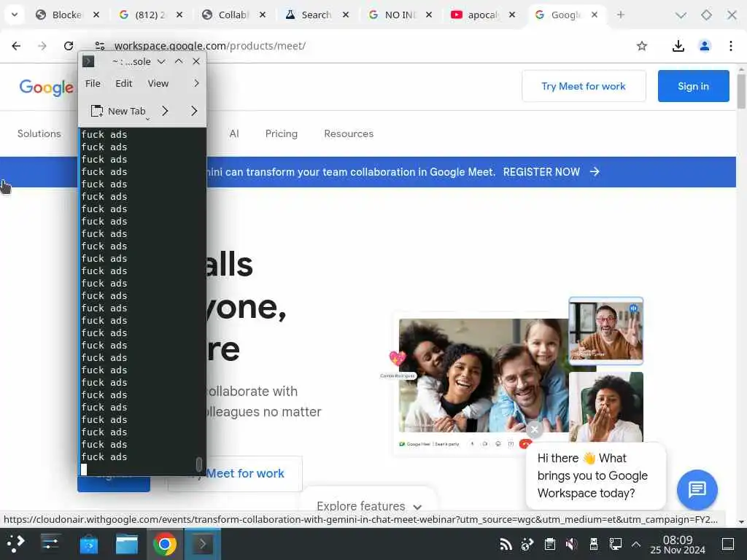Open the Pricing nav item

281,134
